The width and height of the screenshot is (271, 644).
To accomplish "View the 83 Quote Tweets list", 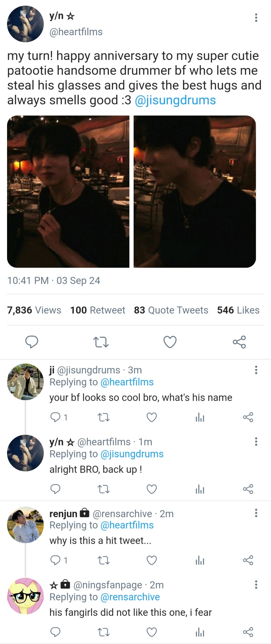I will point(171,310).
